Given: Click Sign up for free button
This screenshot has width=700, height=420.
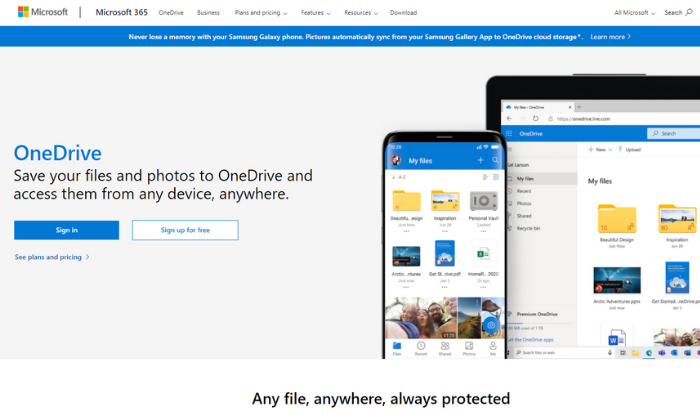Looking at the screenshot, I should click(185, 230).
